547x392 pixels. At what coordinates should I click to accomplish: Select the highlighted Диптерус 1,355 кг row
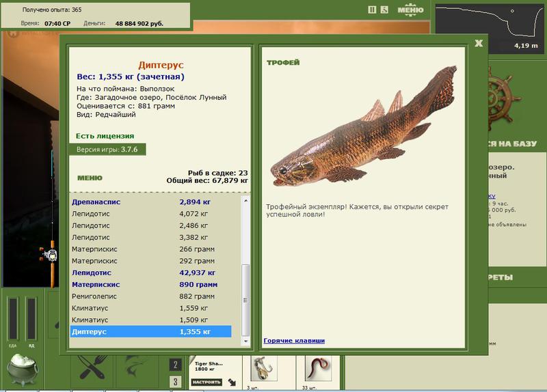pyautogui.click(x=150, y=332)
